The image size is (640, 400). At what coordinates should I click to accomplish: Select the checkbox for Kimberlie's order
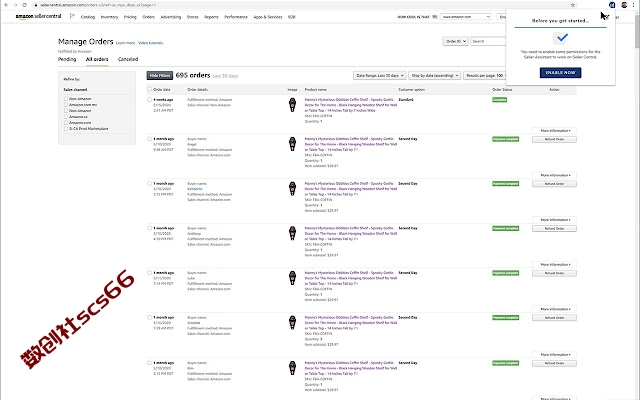tap(149, 184)
